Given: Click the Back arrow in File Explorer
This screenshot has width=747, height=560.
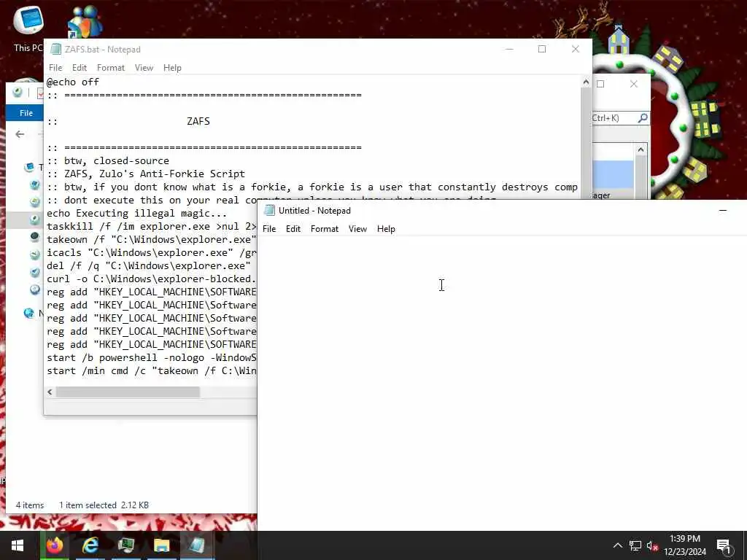Looking at the screenshot, I should (20, 134).
